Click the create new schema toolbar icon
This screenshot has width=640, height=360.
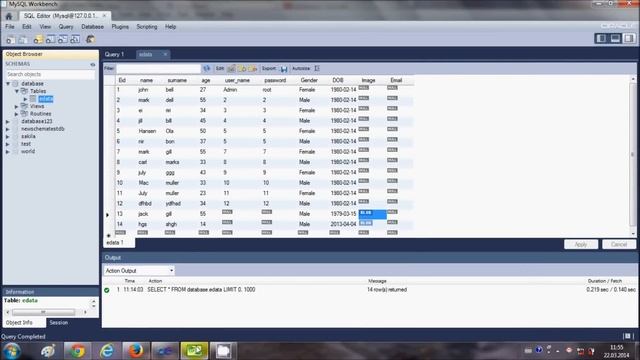point(38,40)
